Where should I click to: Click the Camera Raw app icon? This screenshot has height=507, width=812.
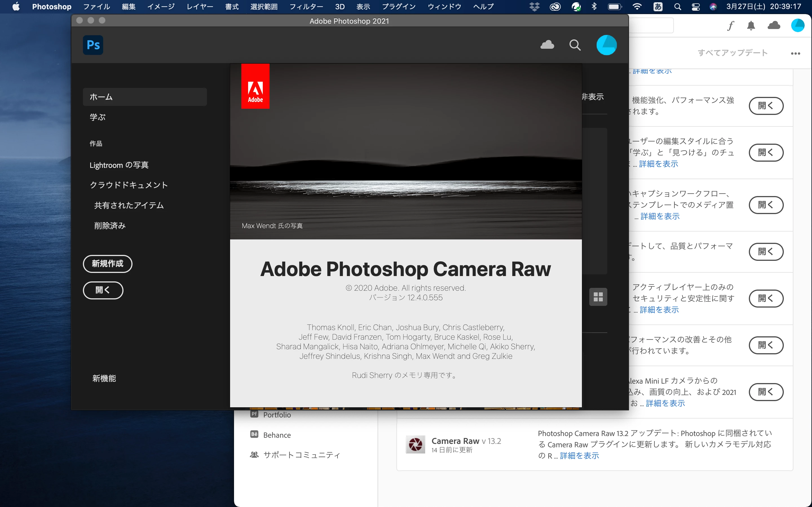415,444
